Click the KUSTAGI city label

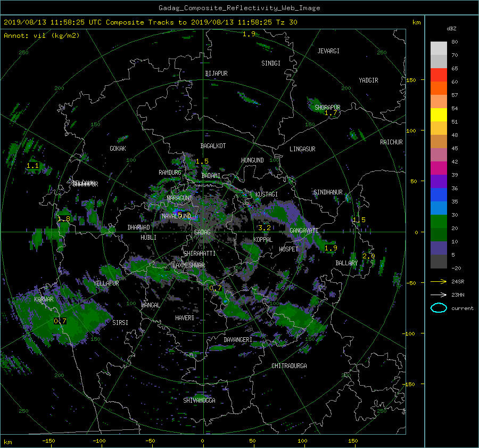point(267,194)
